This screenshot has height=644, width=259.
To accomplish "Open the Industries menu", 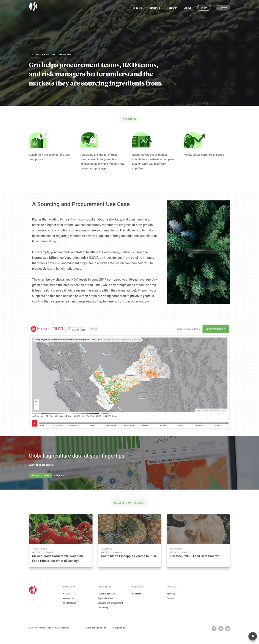I will 154,8.
